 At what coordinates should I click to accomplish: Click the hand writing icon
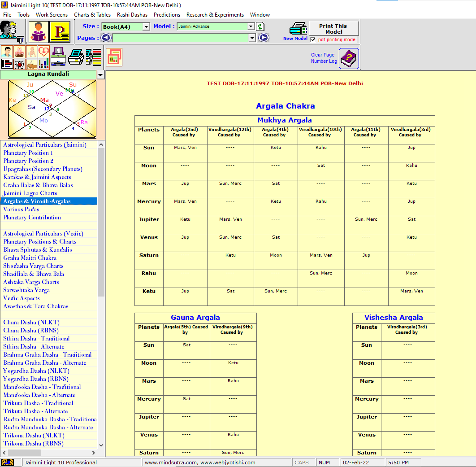point(32,64)
